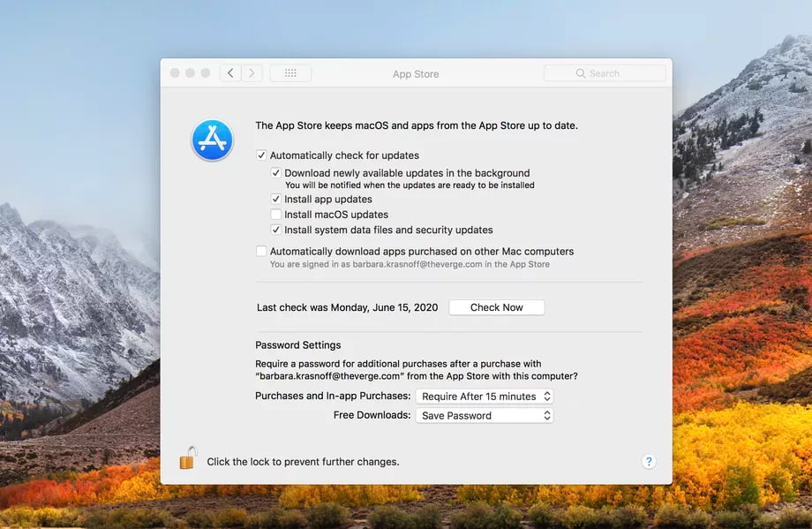Go back with the left chevron button

click(x=230, y=73)
